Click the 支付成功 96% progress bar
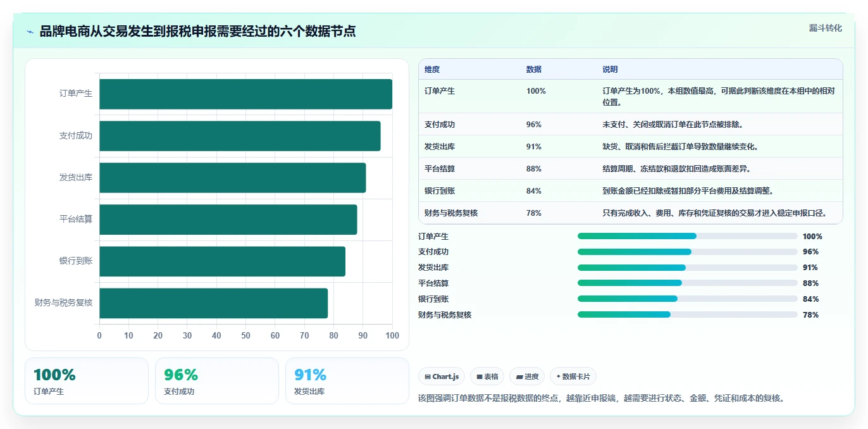This screenshot has width=868, height=429. tap(687, 252)
